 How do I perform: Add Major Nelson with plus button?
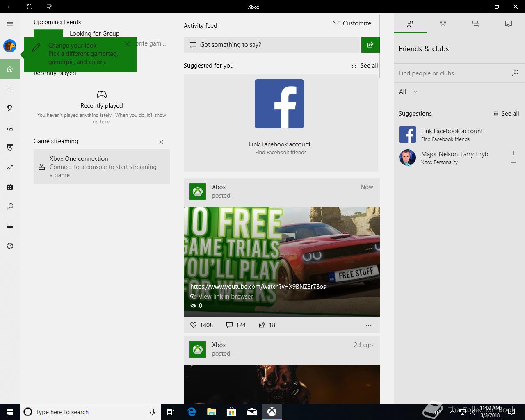point(513,153)
